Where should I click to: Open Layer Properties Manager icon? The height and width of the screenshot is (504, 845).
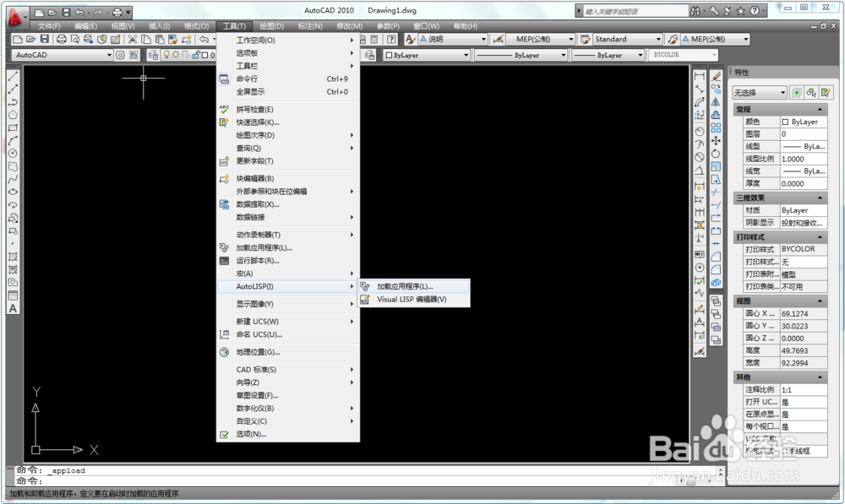tap(154, 55)
